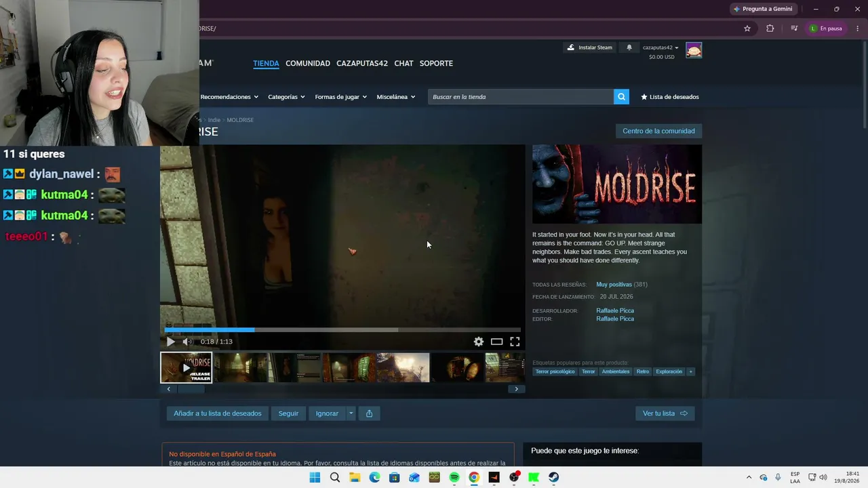
Task: Open editor Raffaele Picca link
Action: tap(615, 319)
